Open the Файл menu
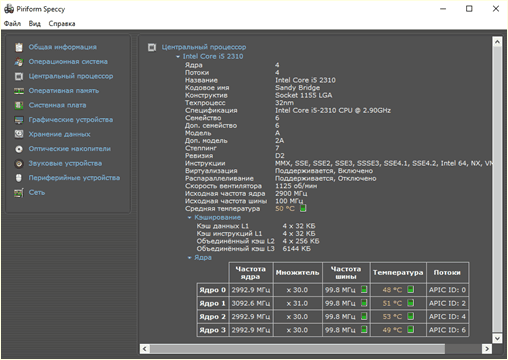Image resolution: width=508 pixels, height=360 pixels. click(12, 24)
